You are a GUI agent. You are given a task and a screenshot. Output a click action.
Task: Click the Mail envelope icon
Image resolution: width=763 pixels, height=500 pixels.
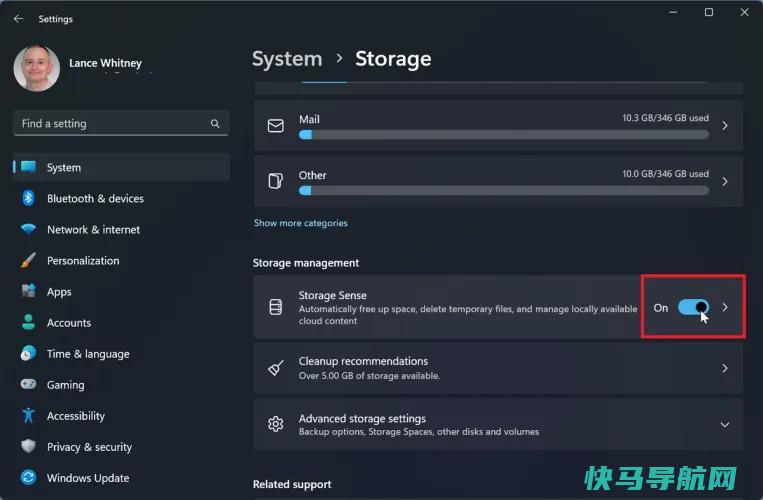pos(276,125)
